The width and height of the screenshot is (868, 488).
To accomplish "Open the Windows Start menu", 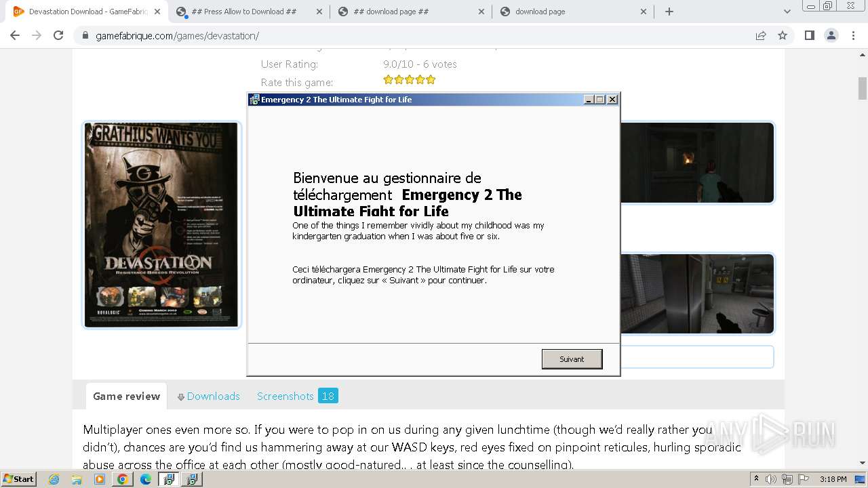I will tap(19, 479).
